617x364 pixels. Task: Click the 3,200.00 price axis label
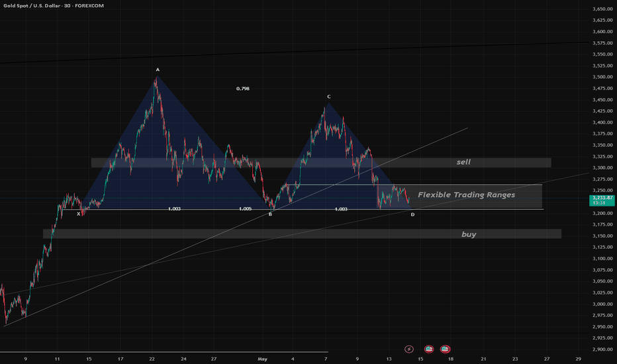(x=603, y=213)
